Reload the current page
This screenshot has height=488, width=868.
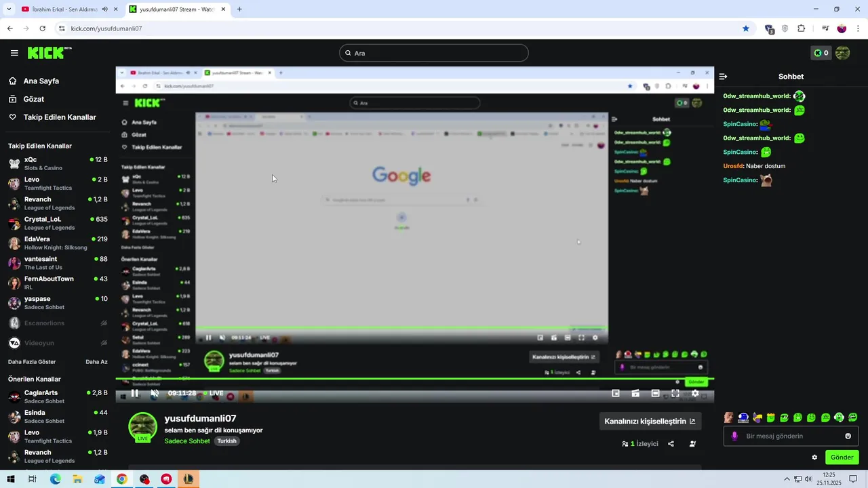pos(42,28)
